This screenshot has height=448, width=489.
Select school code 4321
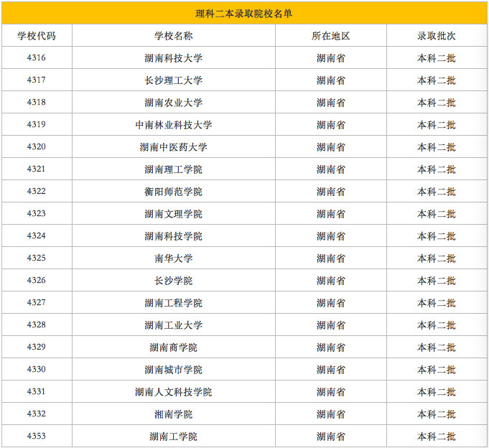click(x=37, y=169)
